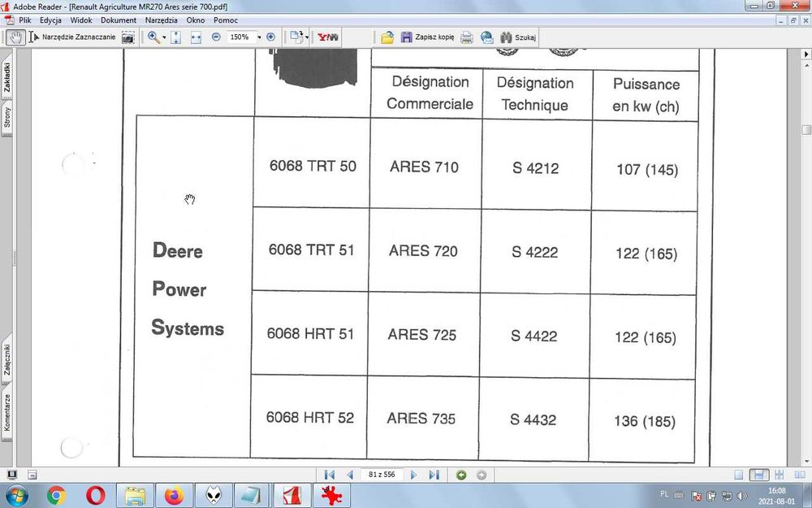The image size is (812, 508).
Task: Click the zoom out minus button
Action: point(216,37)
